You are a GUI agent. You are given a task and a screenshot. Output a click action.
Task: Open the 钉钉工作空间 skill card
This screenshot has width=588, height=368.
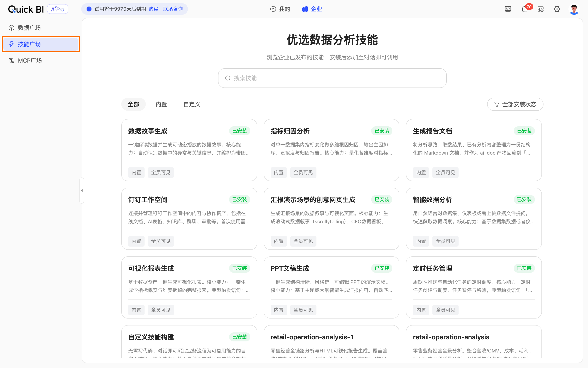[189, 219]
